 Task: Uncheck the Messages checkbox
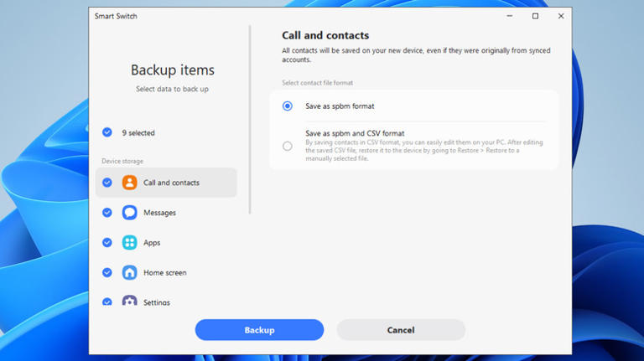click(x=106, y=213)
